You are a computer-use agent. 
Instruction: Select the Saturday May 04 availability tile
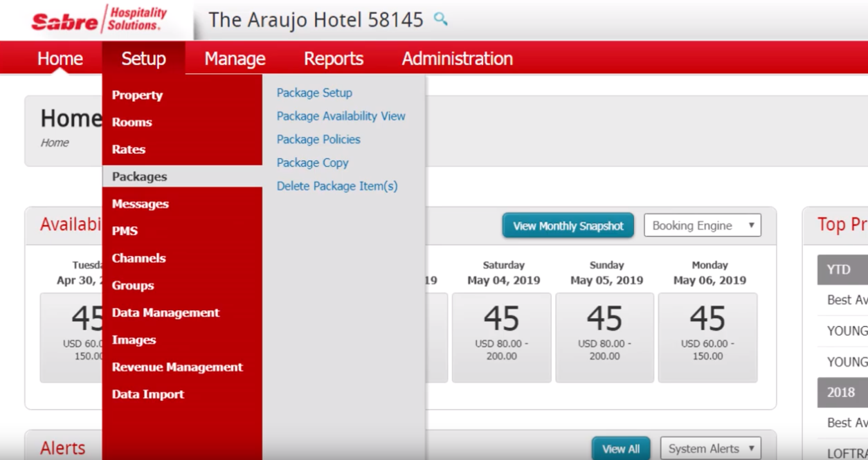[502, 338]
